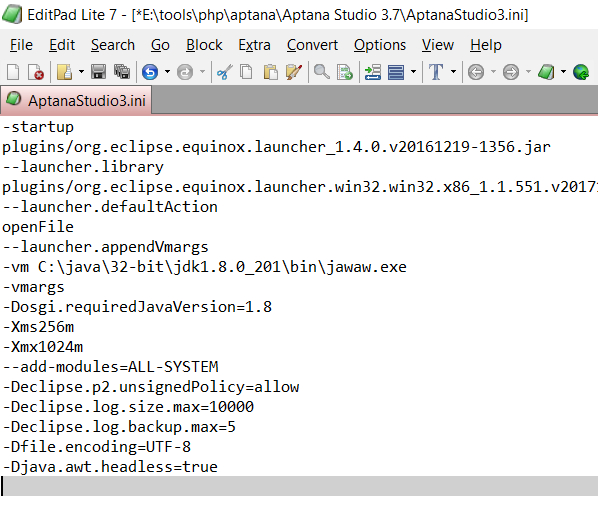The height and width of the screenshot is (510, 598).
Task: Cut selection with the scissors icon
Action: (x=224, y=72)
